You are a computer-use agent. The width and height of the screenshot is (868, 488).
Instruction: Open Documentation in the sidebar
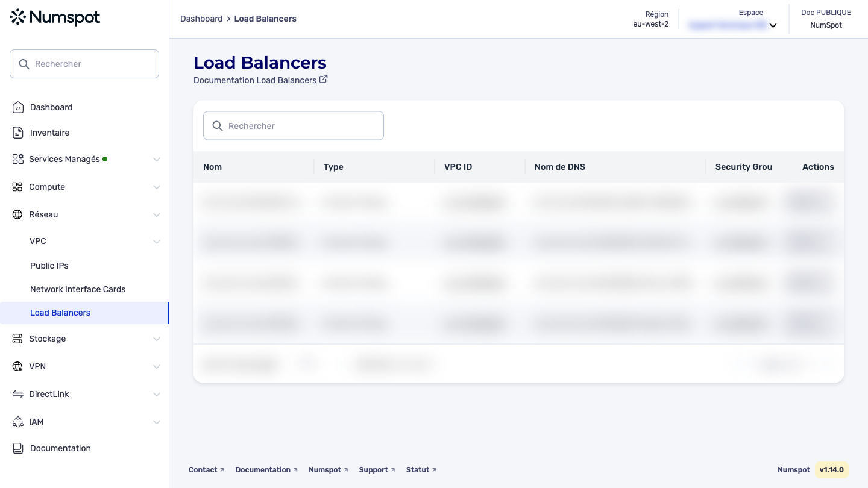pyautogui.click(x=60, y=448)
